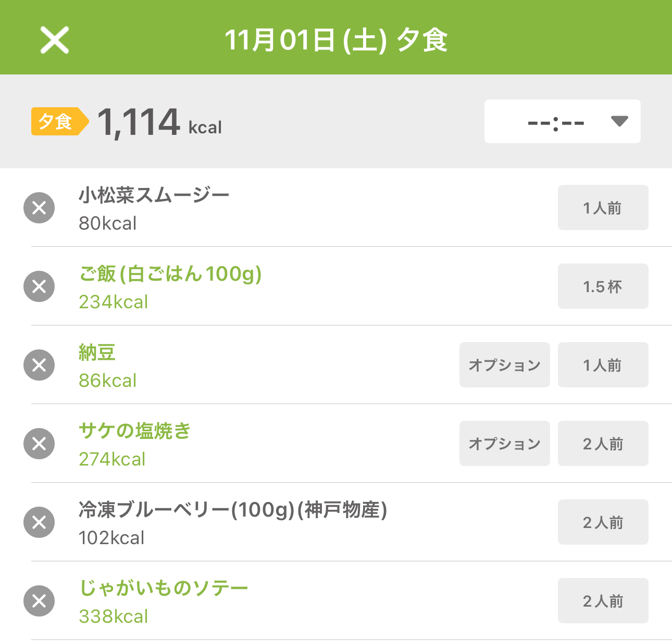Delete the ご飯 (白ごはん100g) entry
Image resolution: width=672 pixels, height=641 pixels.
click(x=39, y=286)
